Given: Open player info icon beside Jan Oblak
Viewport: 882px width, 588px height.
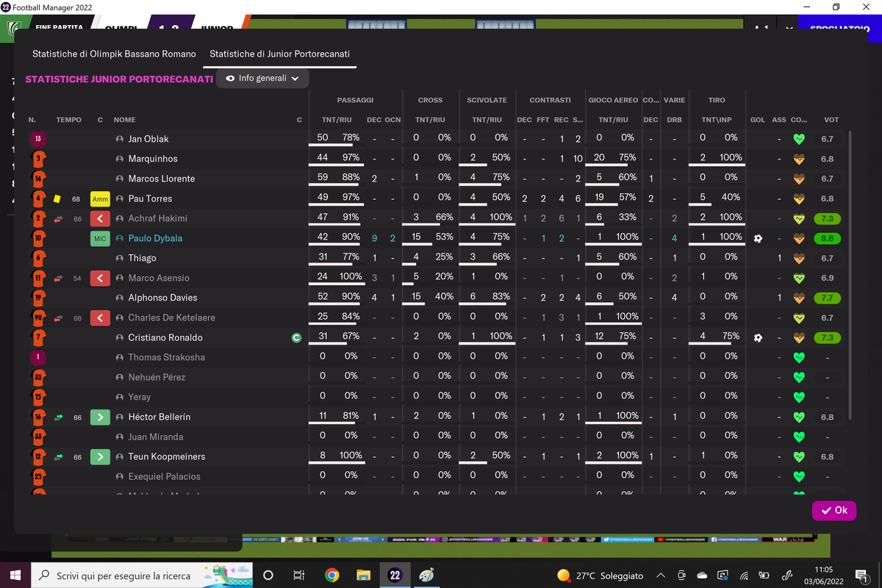Looking at the screenshot, I should 119,139.
